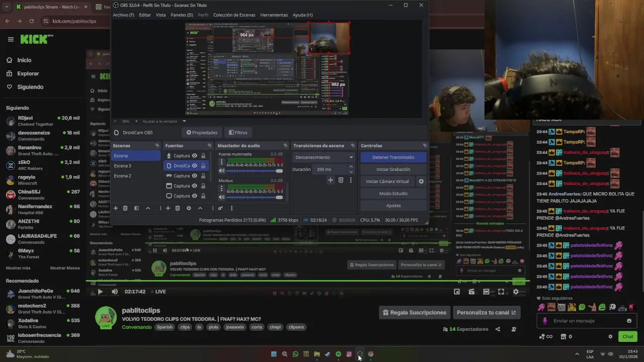Open advanced audio properties gears icon
The height and width of the screenshot is (362, 644).
click(220, 208)
